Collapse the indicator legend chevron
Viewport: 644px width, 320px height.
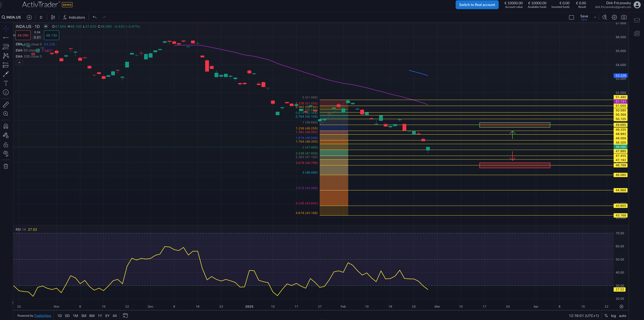pyautogui.click(x=19, y=63)
